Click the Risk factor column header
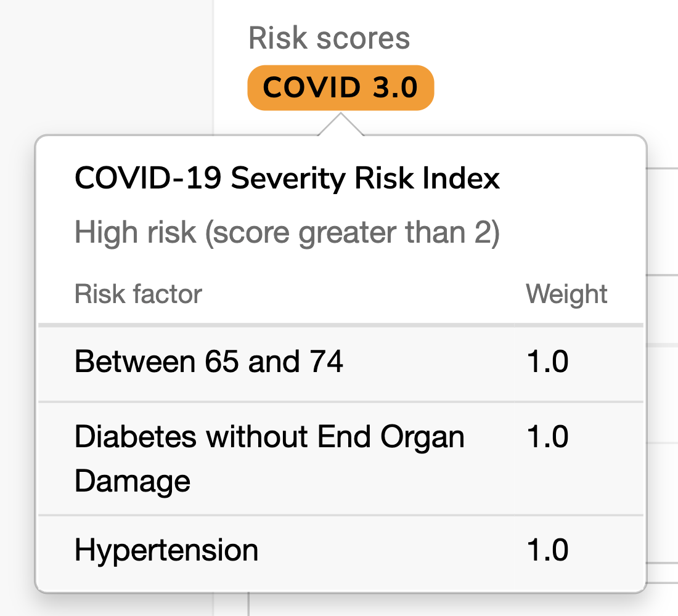 [x=137, y=294]
